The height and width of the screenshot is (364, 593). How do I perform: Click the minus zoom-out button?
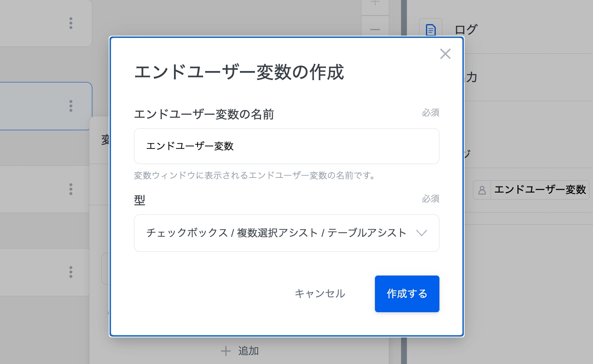pos(375,30)
